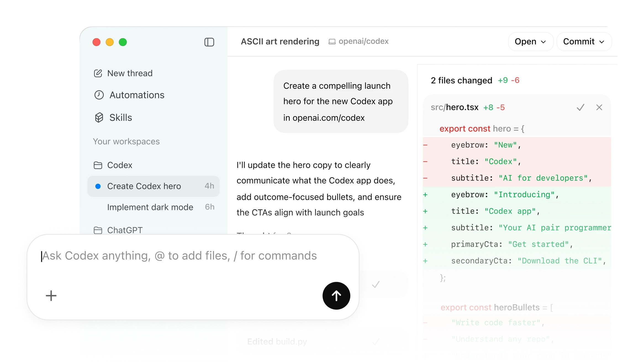644x362 pixels.
Task: Click the src/hero.tsx file name
Action: pyautogui.click(x=455, y=107)
